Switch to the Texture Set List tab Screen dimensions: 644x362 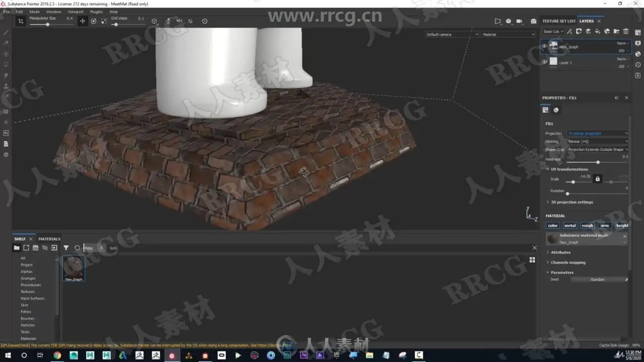(x=559, y=21)
